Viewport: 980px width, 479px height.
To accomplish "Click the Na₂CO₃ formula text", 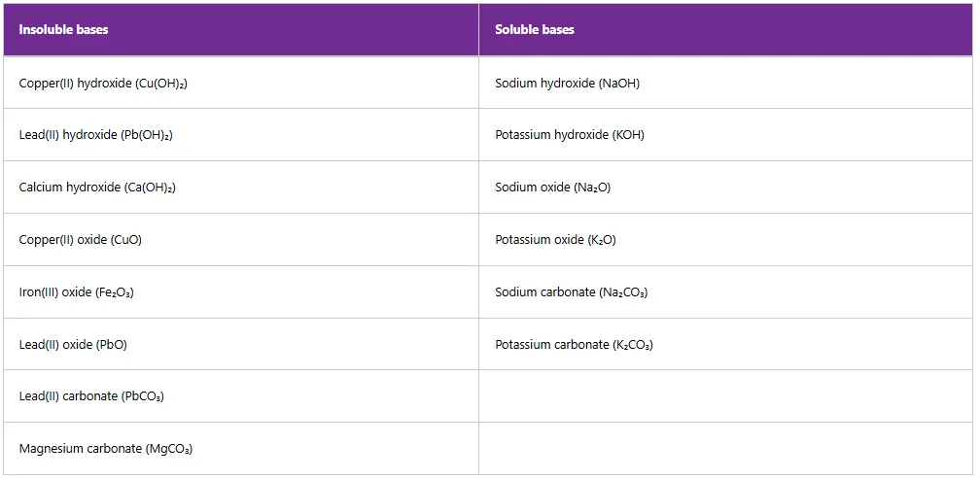I will 623,292.
